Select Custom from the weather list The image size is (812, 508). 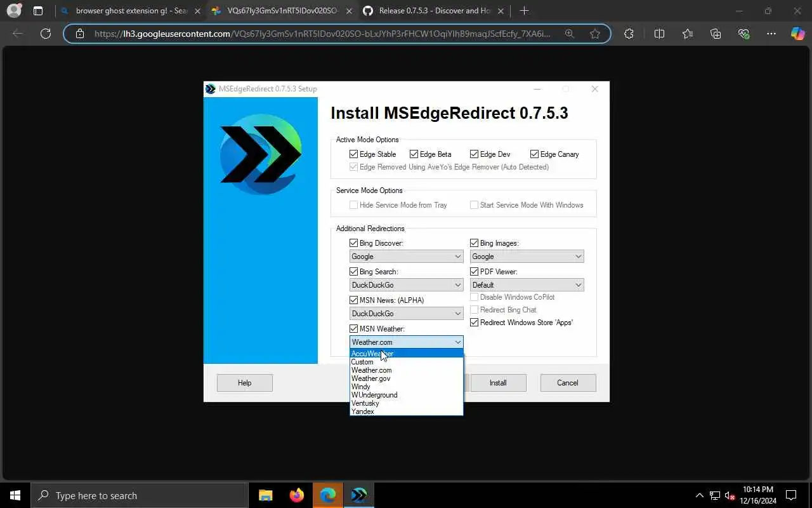(406, 362)
